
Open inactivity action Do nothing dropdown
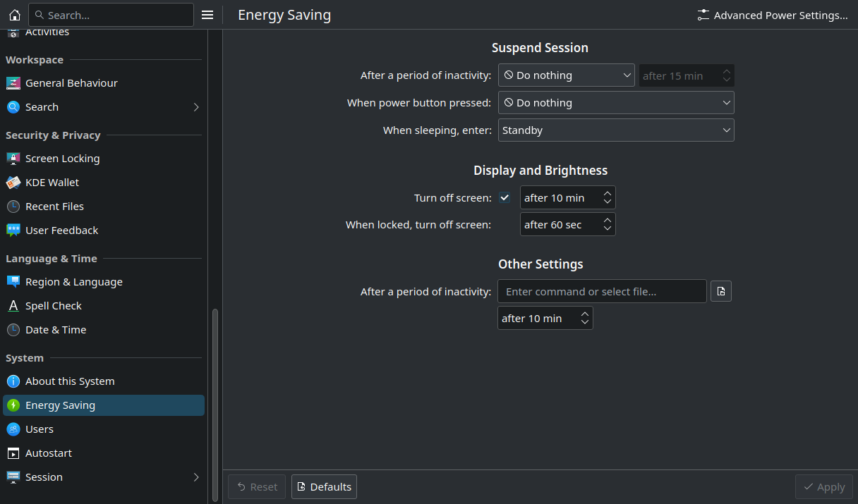(x=567, y=75)
